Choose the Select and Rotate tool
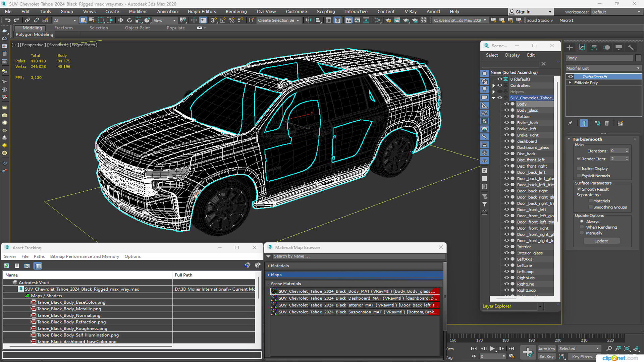The height and width of the screenshot is (362, 644). pyautogui.click(x=129, y=20)
